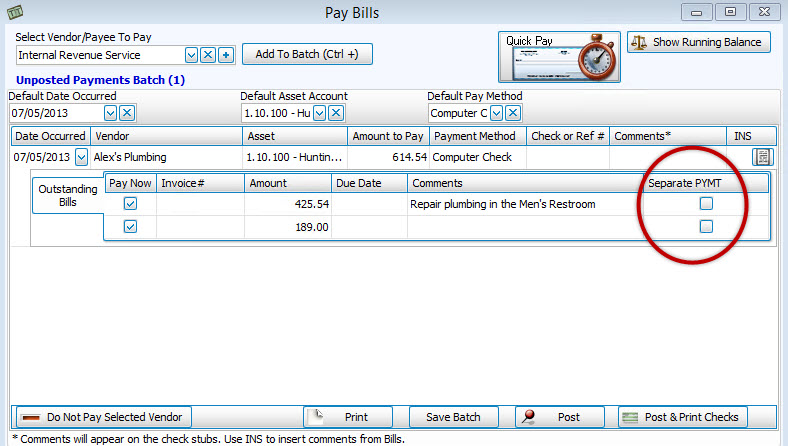Click Show Running Balance button

[x=699, y=42]
